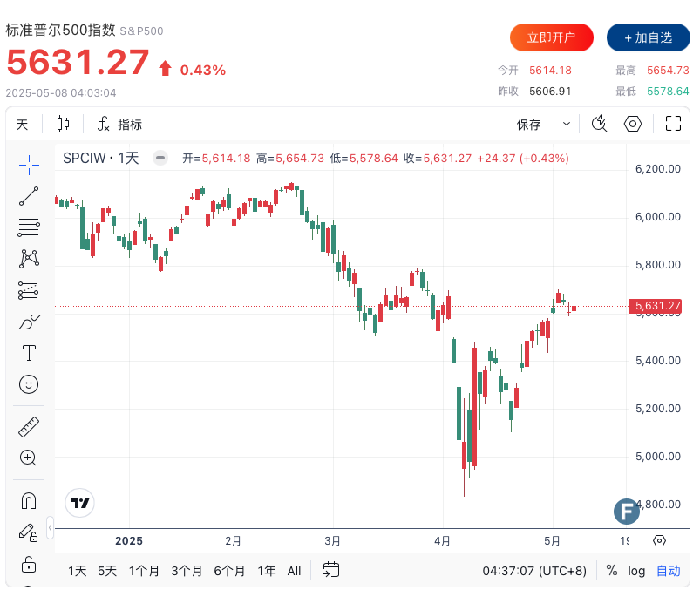This screenshot has width=700, height=590.
Task: Select the trend line drawing tool
Action: point(29,195)
